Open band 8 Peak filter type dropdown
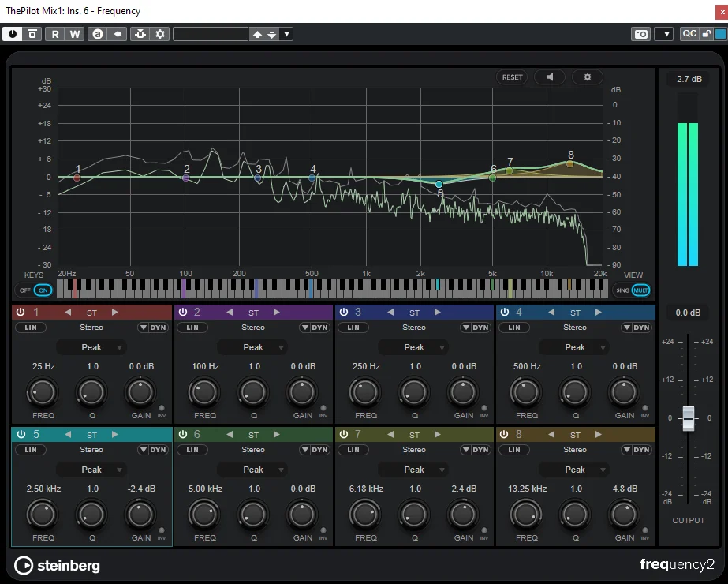This screenshot has height=584, width=728. pos(575,470)
